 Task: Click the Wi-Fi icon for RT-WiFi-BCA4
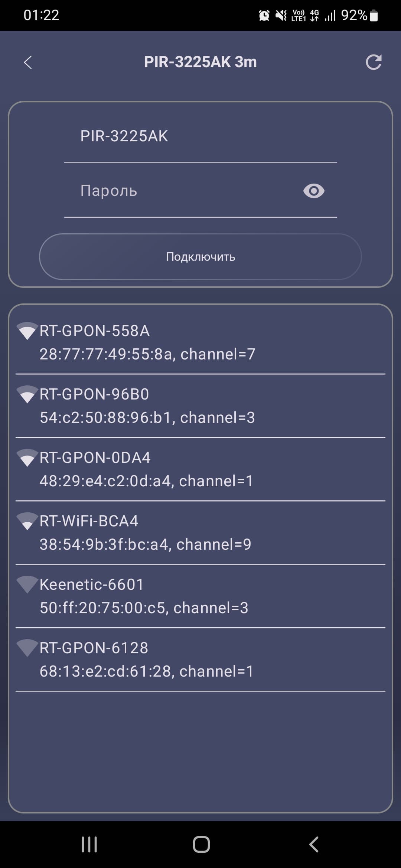click(27, 521)
